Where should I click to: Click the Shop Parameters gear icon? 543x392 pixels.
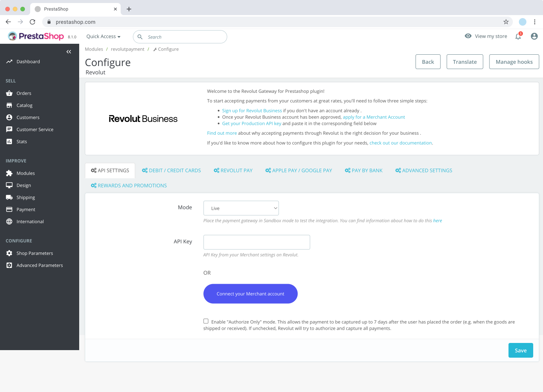pos(9,253)
